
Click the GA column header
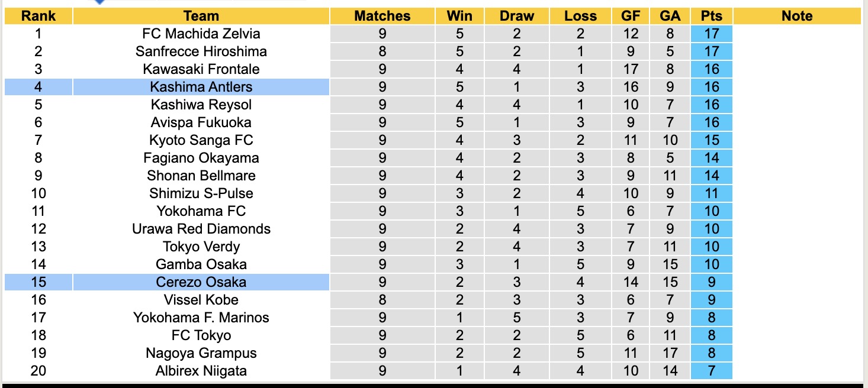[x=670, y=16]
